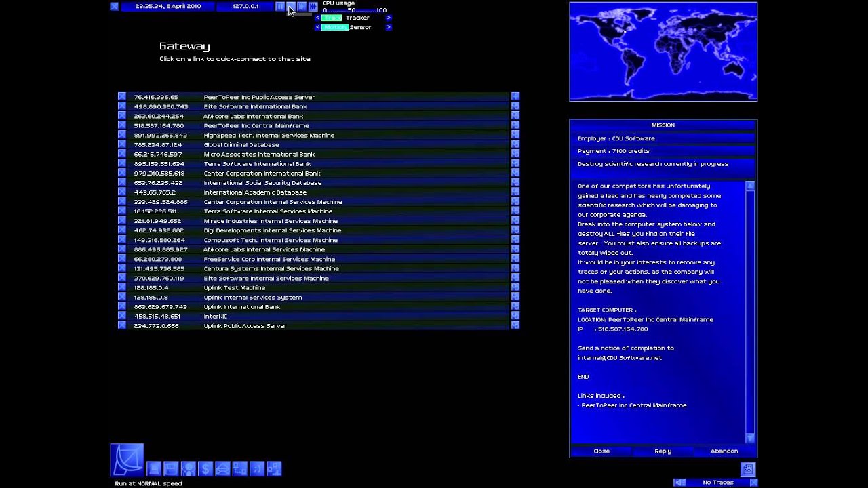The height and width of the screenshot is (488, 868).
Task: Decrease CPU priority for Motion Sensor
Action: point(317,27)
